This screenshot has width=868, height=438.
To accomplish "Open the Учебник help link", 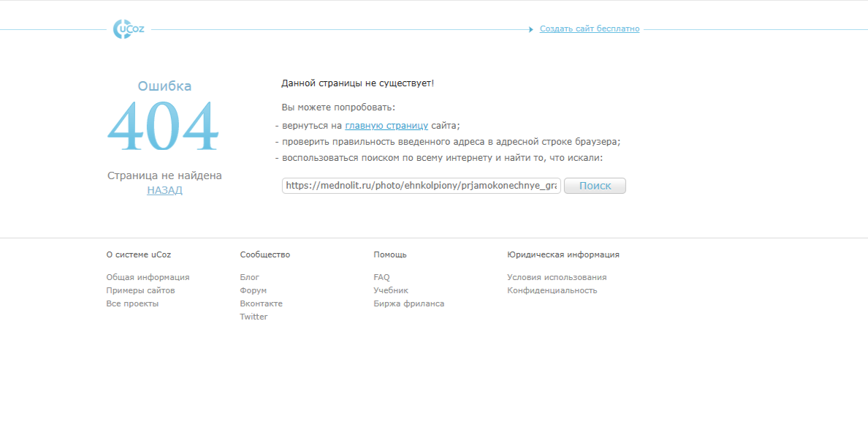I will click(x=391, y=291).
